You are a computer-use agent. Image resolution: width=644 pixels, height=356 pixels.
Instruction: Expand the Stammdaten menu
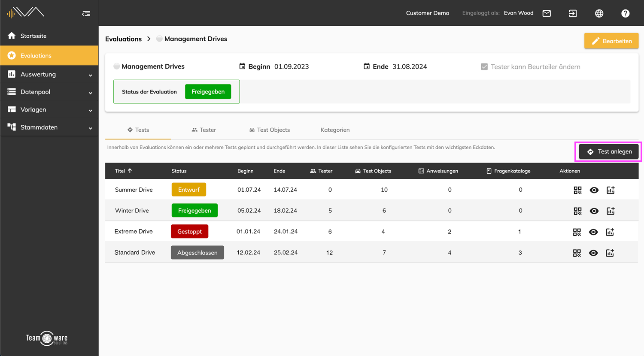click(x=49, y=127)
